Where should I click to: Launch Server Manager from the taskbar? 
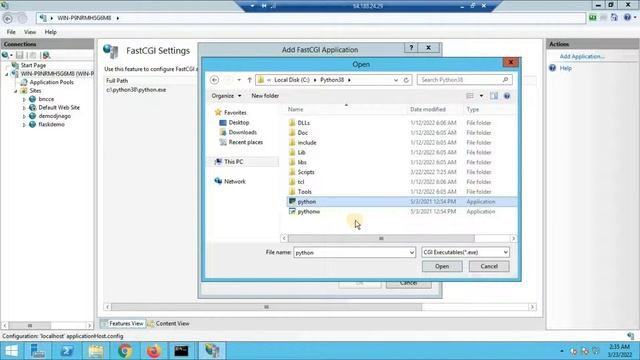click(38, 351)
